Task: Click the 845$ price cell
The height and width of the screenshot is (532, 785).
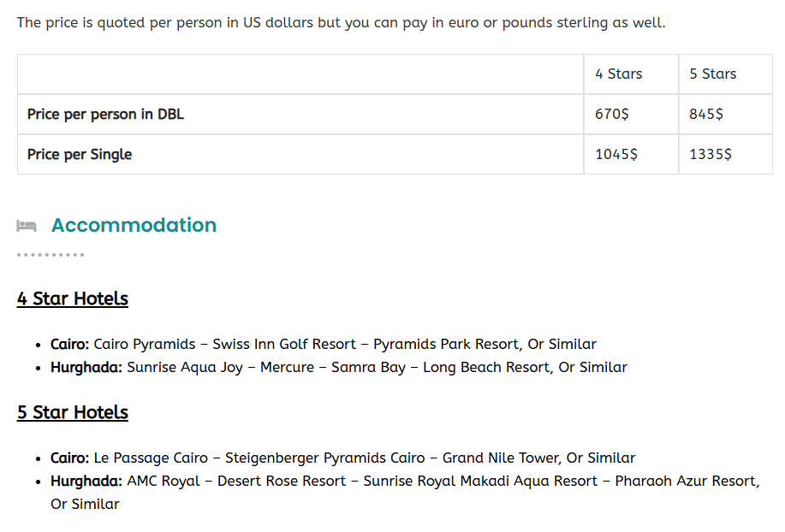Action: [706, 115]
